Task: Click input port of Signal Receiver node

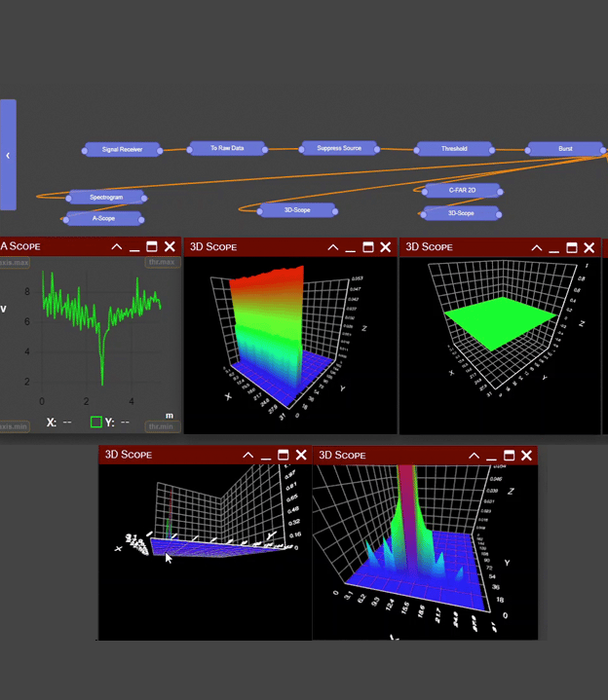Action: (85, 151)
